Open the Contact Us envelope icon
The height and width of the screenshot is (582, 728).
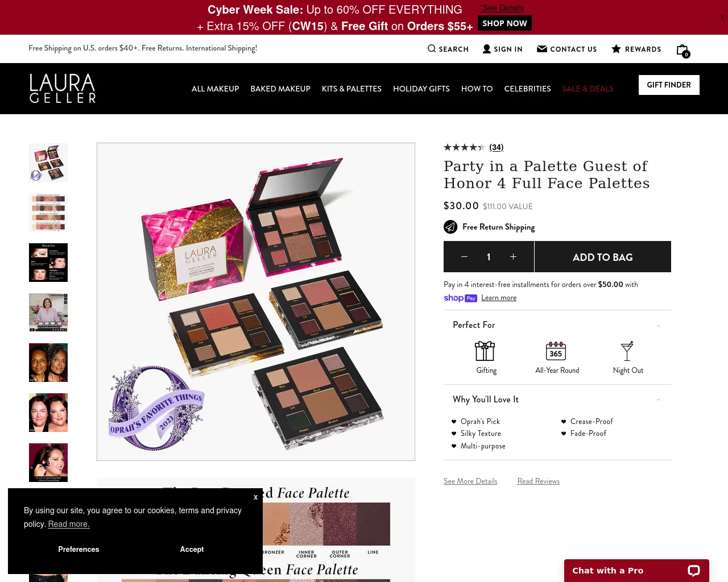pos(542,49)
